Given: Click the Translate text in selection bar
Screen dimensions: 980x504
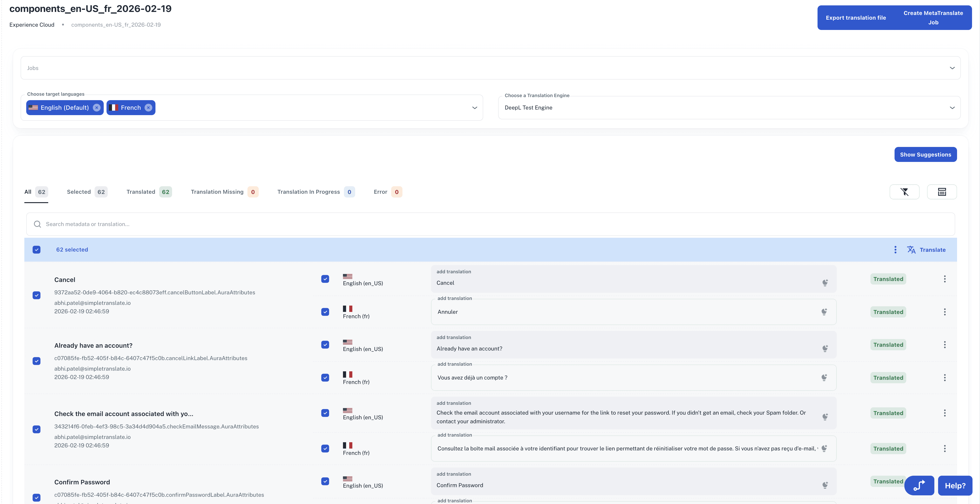Looking at the screenshot, I should pos(932,250).
